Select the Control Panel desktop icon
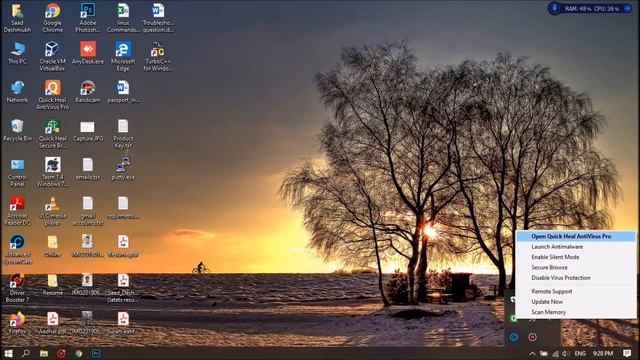Screen dimensions: 640x360 [x=17, y=172]
